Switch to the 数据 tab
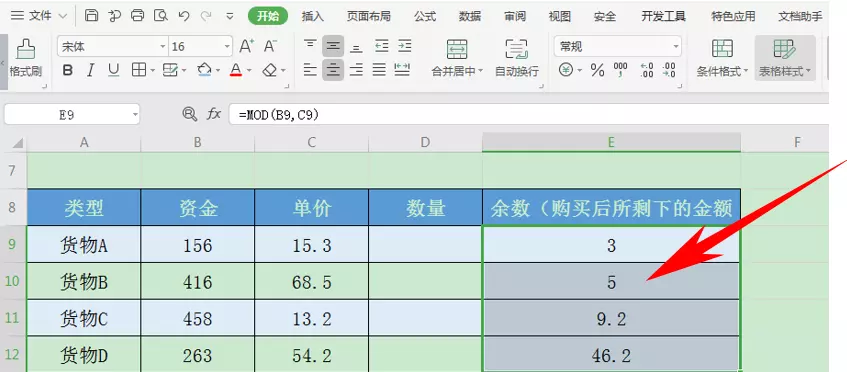Image resolution: width=847 pixels, height=372 pixels. tap(470, 16)
